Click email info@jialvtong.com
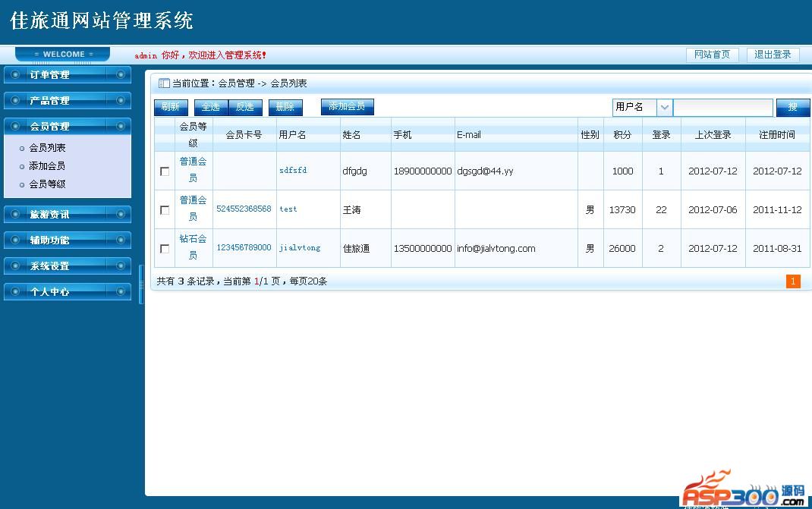The height and width of the screenshot is (509, 812). pos(496,249)
